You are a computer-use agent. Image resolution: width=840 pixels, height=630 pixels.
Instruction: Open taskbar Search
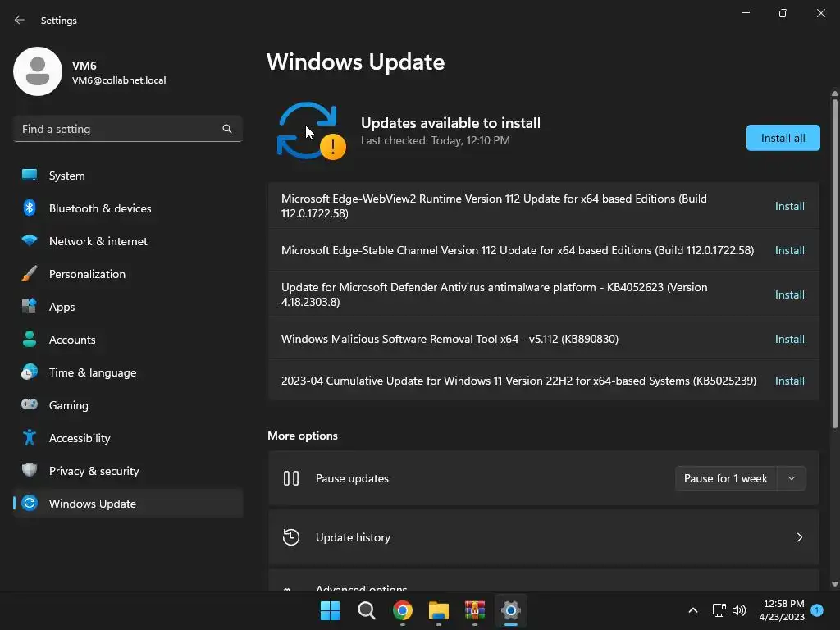(x=367, y=610)
